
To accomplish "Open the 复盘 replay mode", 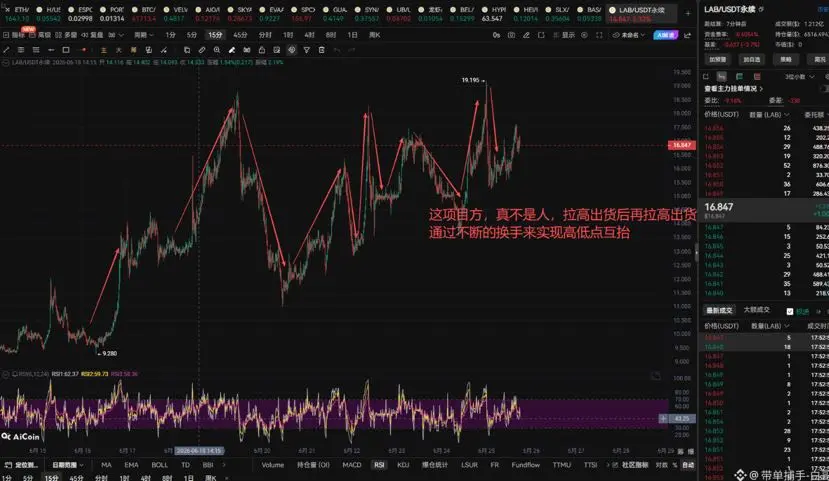I will pyautogui.click(x=93, y=35).
